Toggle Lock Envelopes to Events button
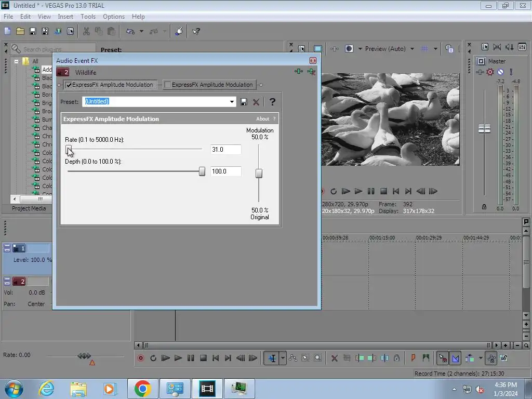Viewport: 532px width, 399px height. (491, 358)
